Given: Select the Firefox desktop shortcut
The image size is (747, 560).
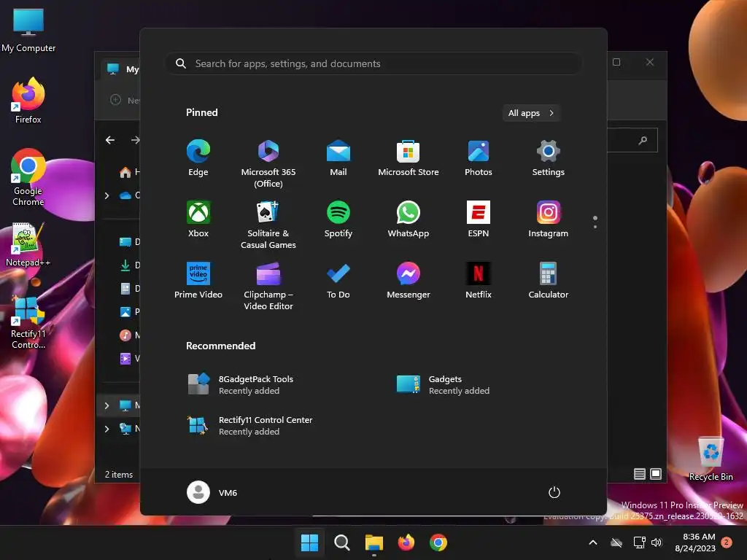Looking at the screenshot, I should click(28, 101).
